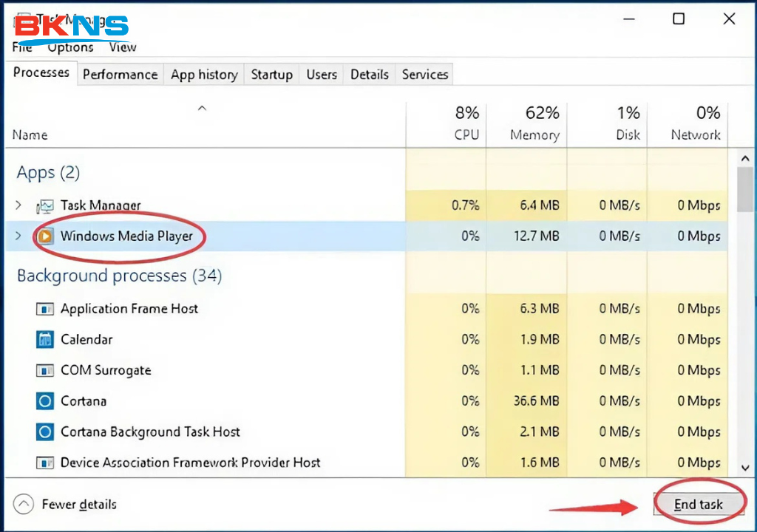This screenshot has width=757, height=532.
Task: Click Device Association Framework Provider Host icon
Action: point(45,463)
